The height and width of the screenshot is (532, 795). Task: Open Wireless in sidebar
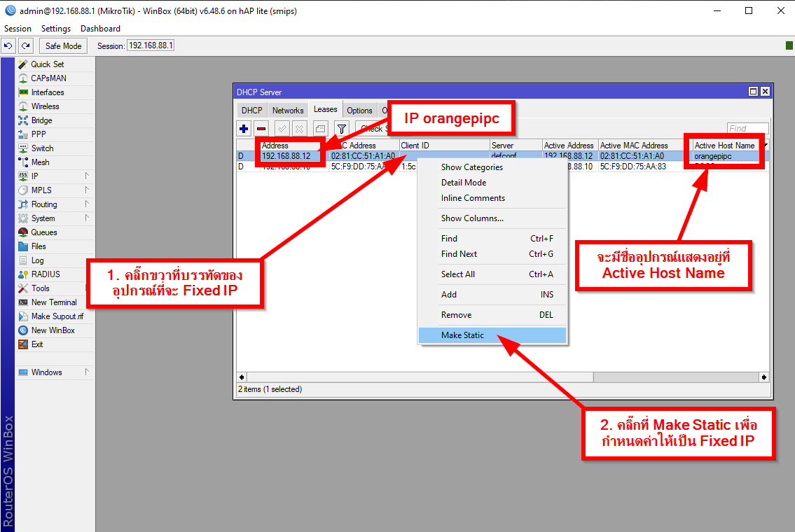tap(55, 106)
